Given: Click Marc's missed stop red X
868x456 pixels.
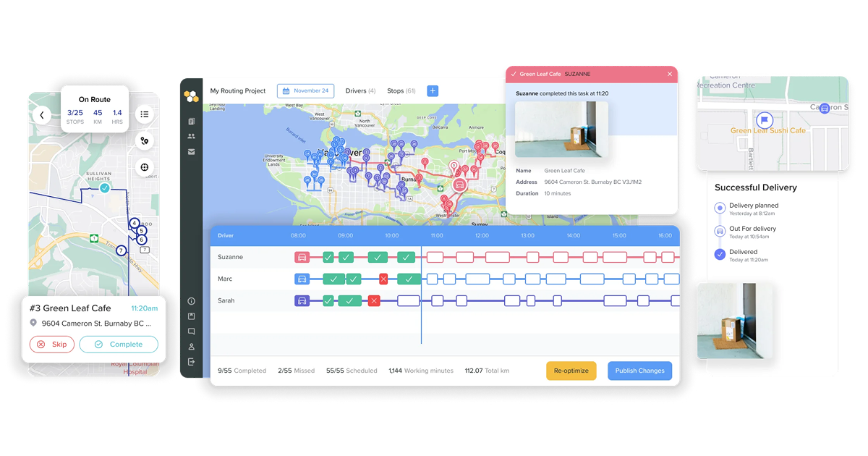Looking at the screenshot, I should [x=383, y=279].
